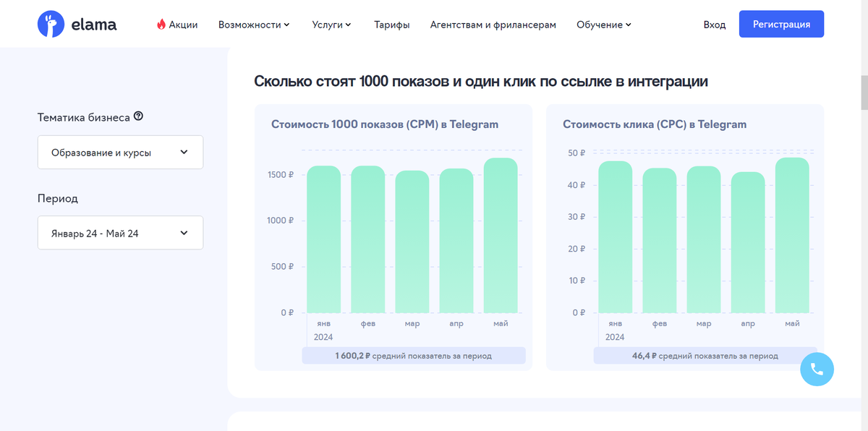Click the янв bar in CPC chart
This screenshot has width=868, height=431.
[616, 237]
